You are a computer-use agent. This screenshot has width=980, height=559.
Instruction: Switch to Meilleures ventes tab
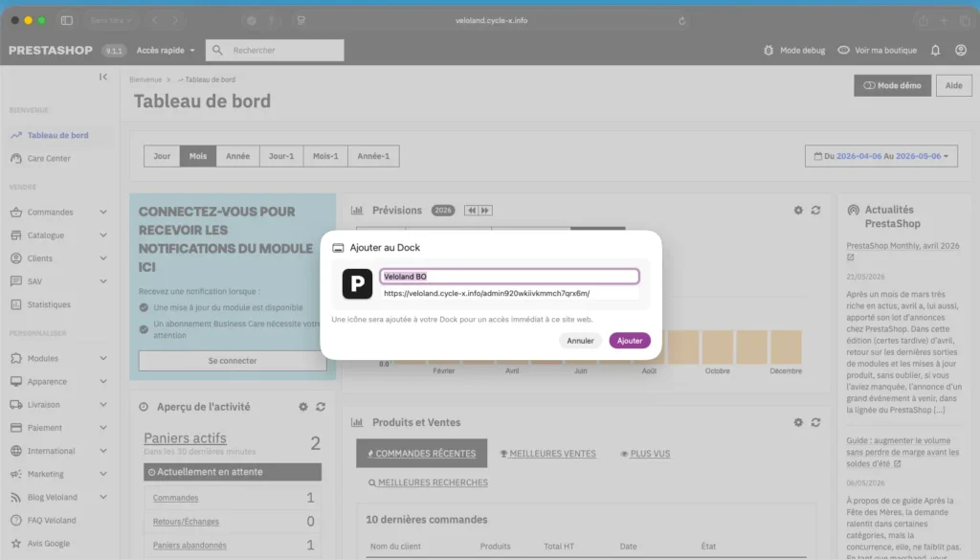548,454
